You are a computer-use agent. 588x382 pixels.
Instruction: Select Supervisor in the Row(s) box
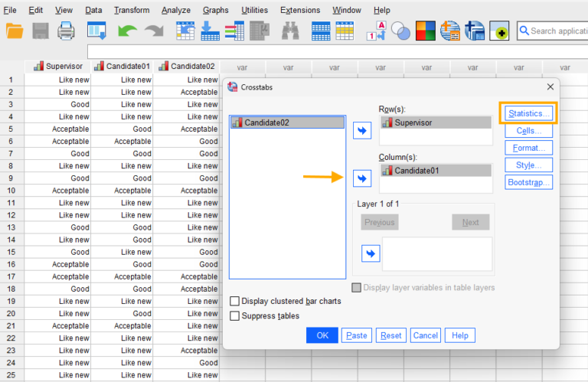pyautogui.click(x=436, y=122)
